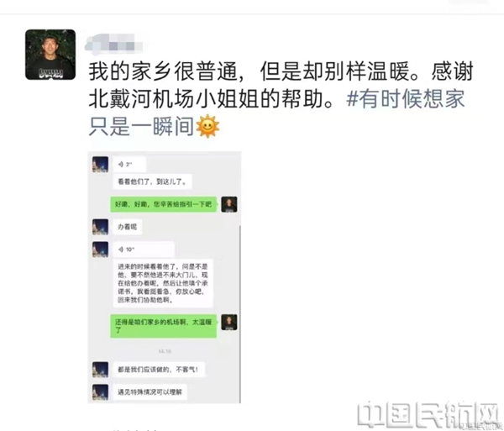Select the message 看着他们了,到这儿了。
This screenshot has width=504, height=431.
click(x=152, y=182)
